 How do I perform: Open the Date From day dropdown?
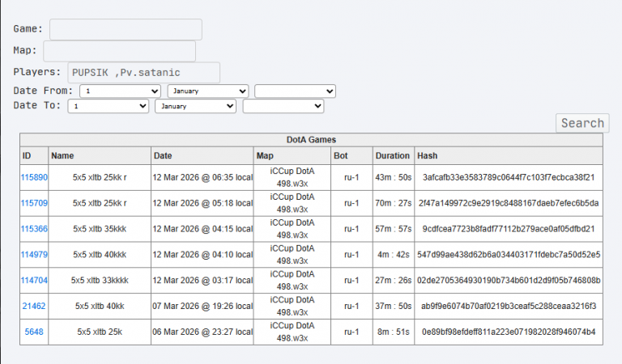[120, 91]
